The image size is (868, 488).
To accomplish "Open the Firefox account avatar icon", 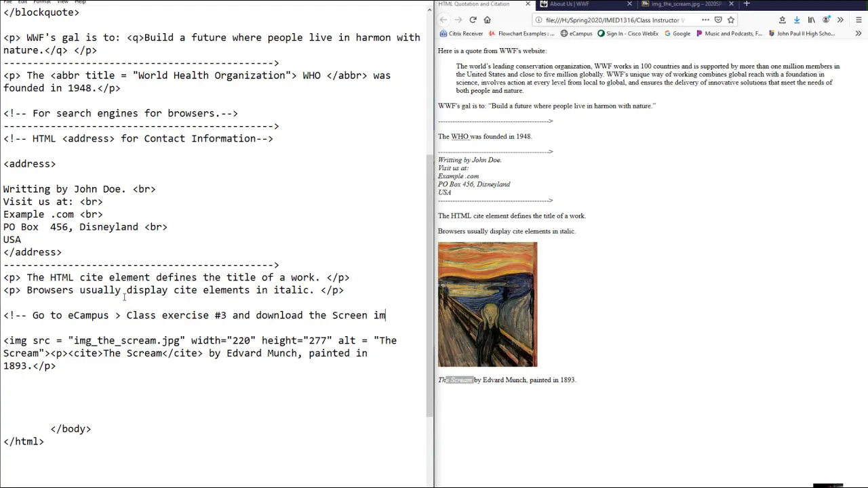I will (x=825, y=20).
